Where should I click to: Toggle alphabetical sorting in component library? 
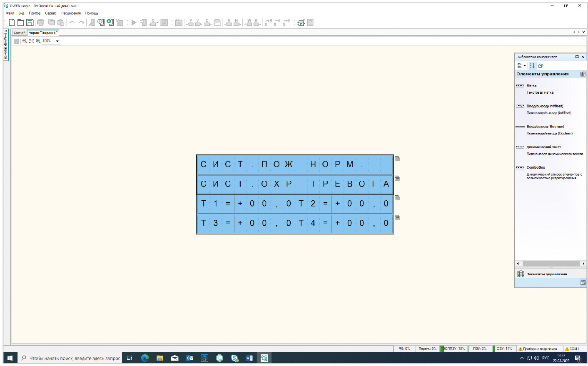pos(532,66)
